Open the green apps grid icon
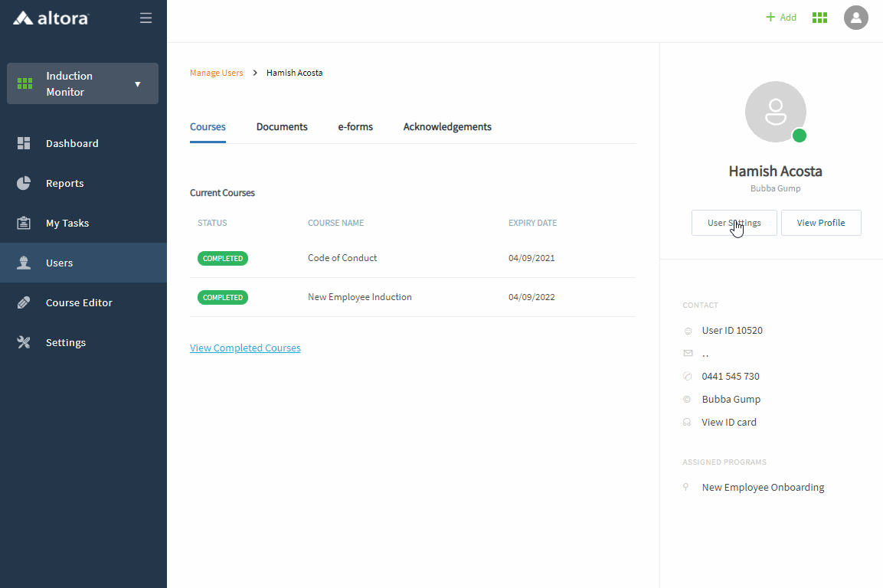Image resolution: width=883 pixels, height=588 pixels. tap(819, 18)
